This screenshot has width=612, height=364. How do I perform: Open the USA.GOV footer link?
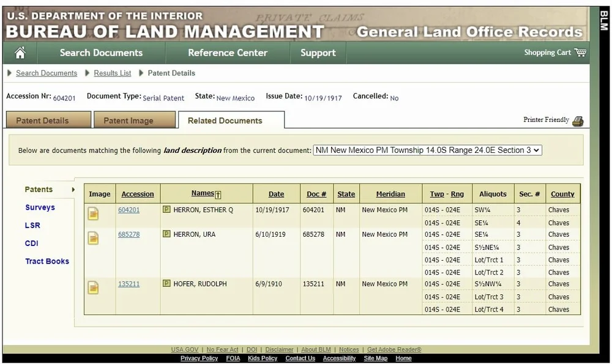coord(185,349)
